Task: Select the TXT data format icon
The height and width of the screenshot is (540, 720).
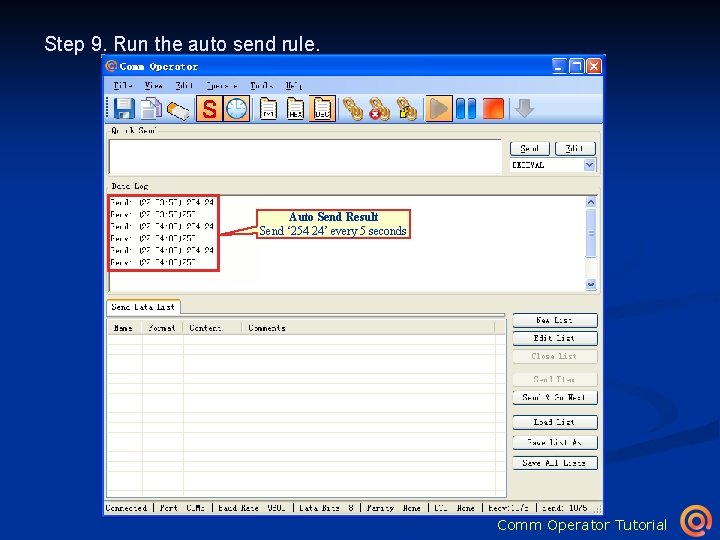Action: [x=268, y=109]
